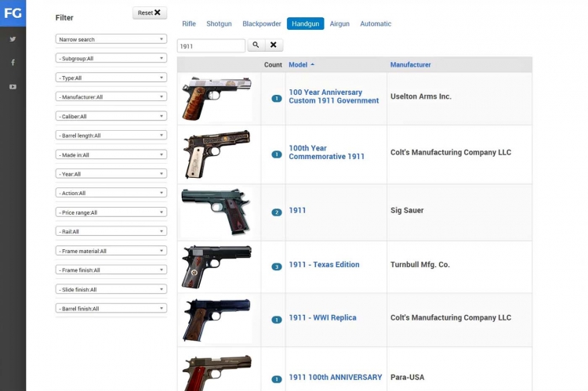Open the Narrow search dropdown
The width and height of the screenshot is (588, 391).
pyautogui.click(x=111, y=39)
